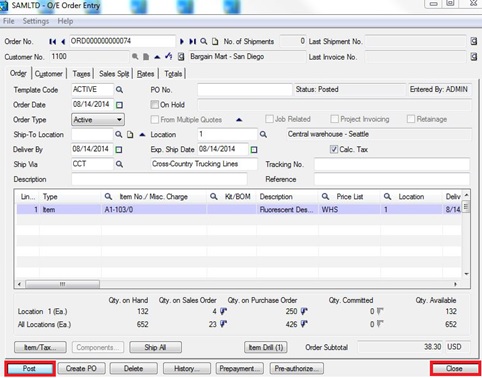Image resolution: width=482 pixels, height=378 pixels.
Task: Click the PO No. input field
Action: click(x=245, y=90)
